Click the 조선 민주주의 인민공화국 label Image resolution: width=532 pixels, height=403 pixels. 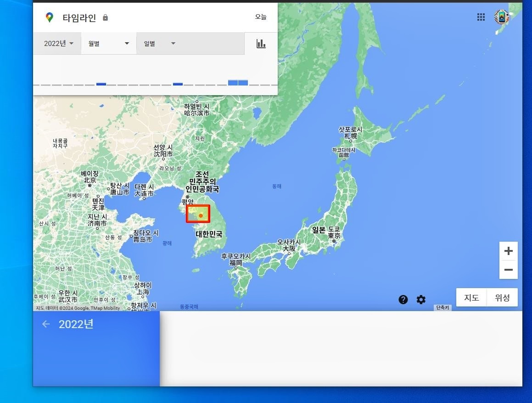pos(202,182)
